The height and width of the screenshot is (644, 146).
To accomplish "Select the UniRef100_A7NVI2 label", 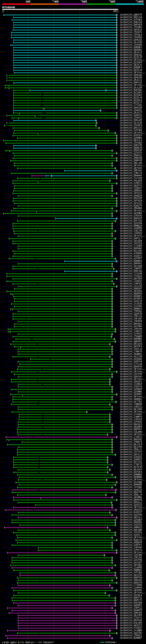I will coord(131,183).
